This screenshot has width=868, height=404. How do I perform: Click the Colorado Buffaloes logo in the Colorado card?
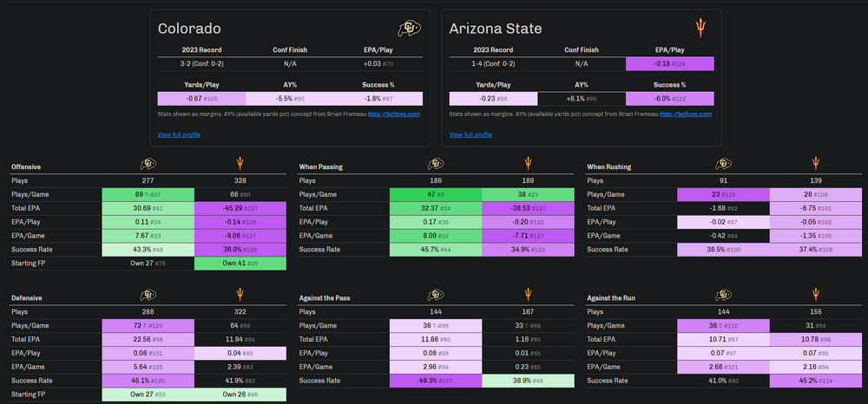coord(406,29)
